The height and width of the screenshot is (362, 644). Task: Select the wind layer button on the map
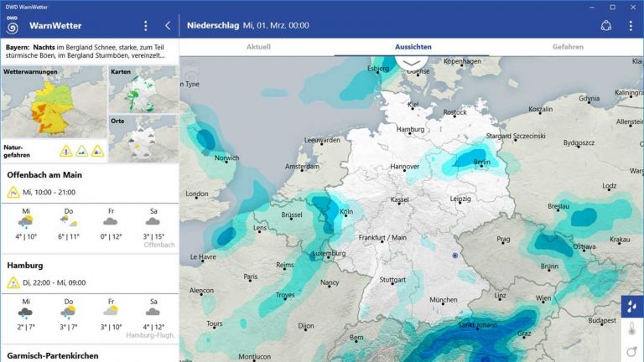click(x=631, y=352)
